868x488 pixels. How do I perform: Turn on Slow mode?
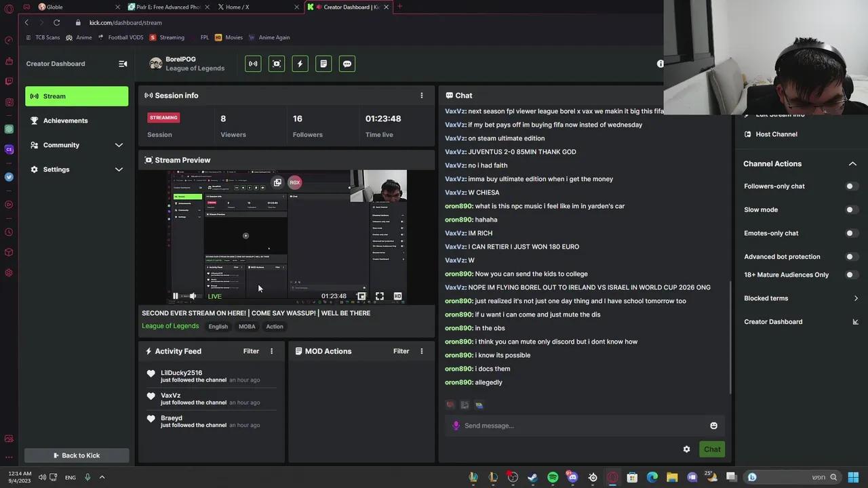(x=850, y=210)
